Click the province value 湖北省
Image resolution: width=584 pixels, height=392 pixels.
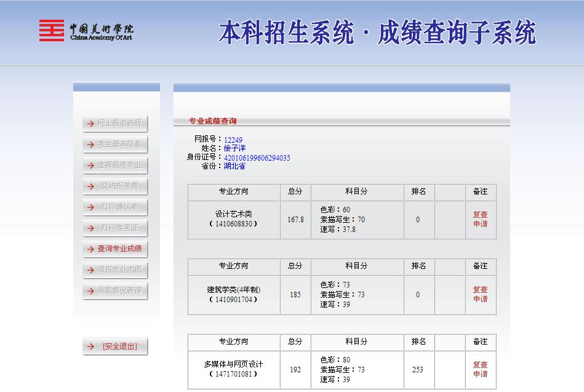[x=234, y=166]
